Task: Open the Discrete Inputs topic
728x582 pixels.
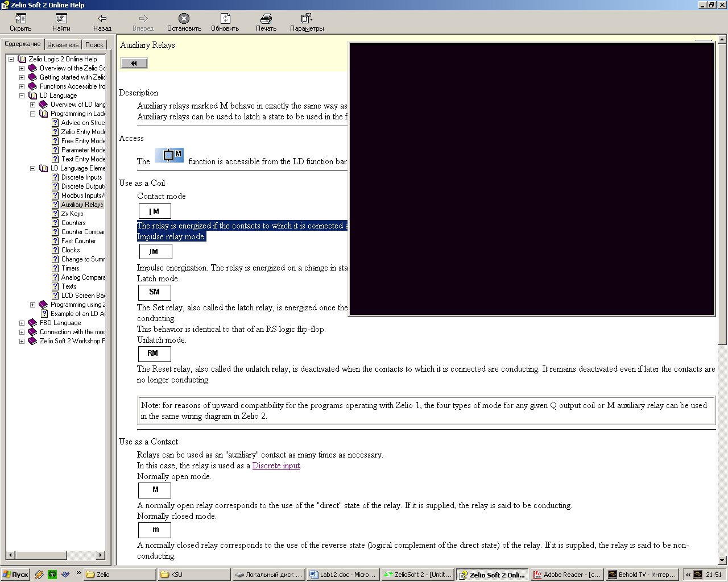Action: click(x=82, y=177)
